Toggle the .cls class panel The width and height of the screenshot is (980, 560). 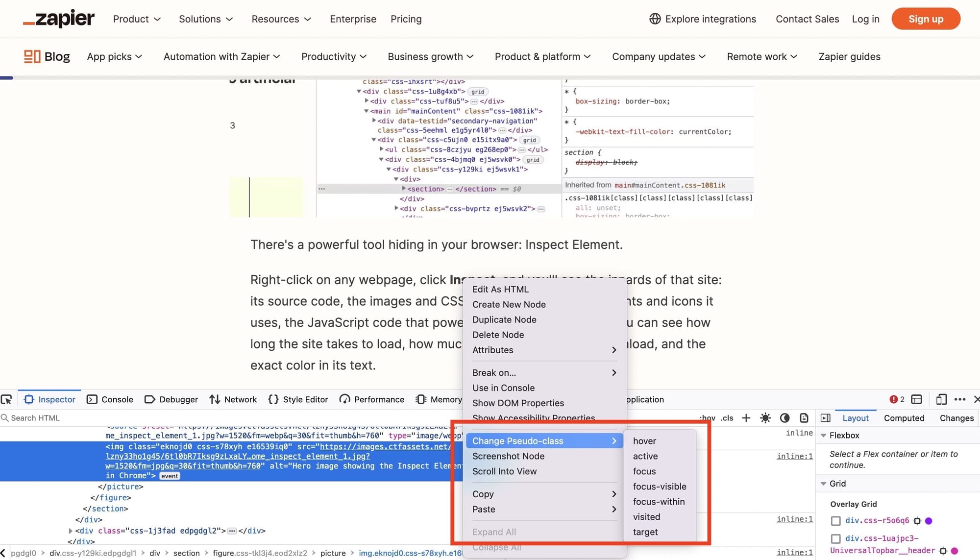(727, 418)
